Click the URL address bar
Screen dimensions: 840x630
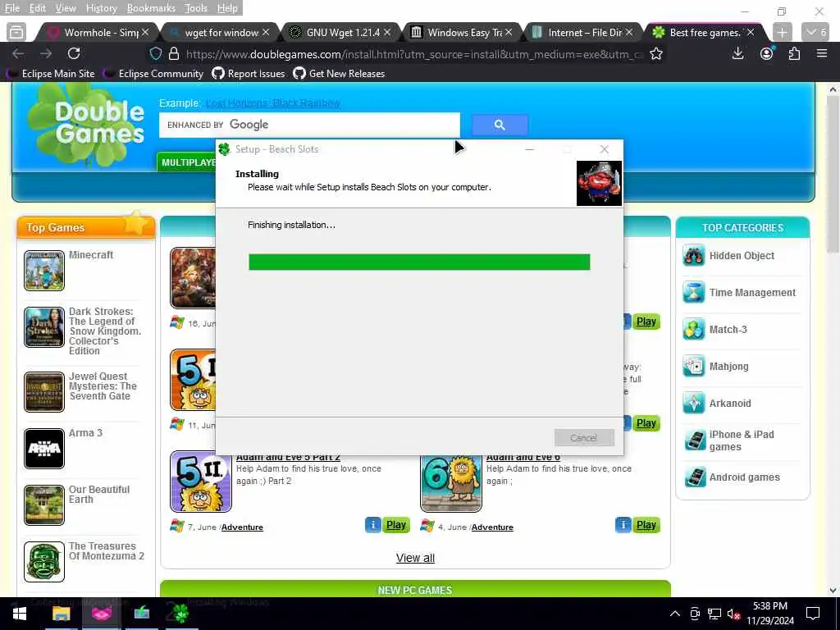(413, 53)
